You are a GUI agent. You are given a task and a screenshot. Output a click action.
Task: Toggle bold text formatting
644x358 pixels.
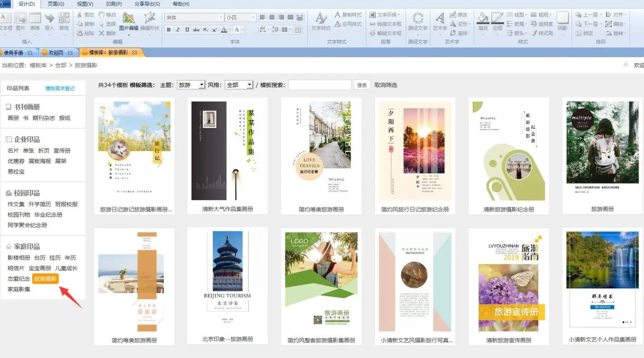point(169,30)
